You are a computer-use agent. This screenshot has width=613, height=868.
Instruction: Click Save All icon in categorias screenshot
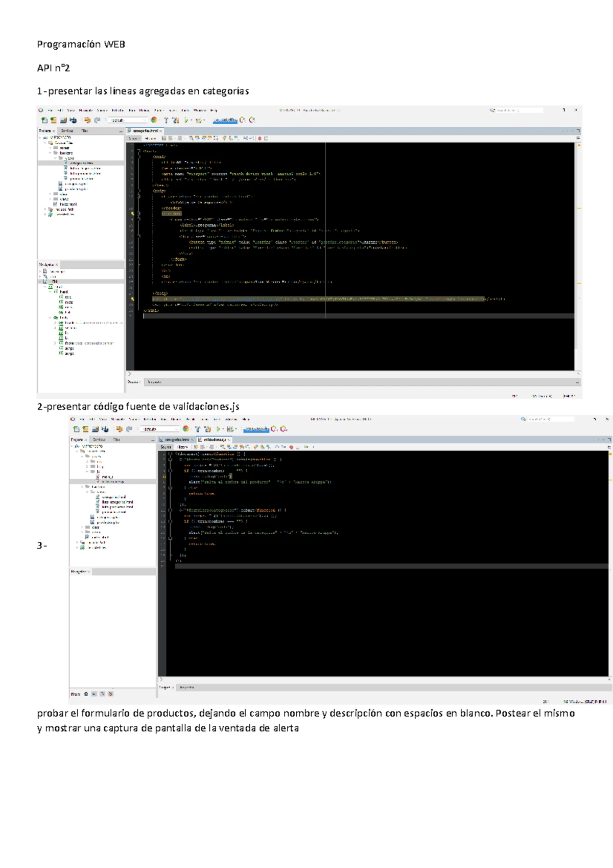(74, 120)
